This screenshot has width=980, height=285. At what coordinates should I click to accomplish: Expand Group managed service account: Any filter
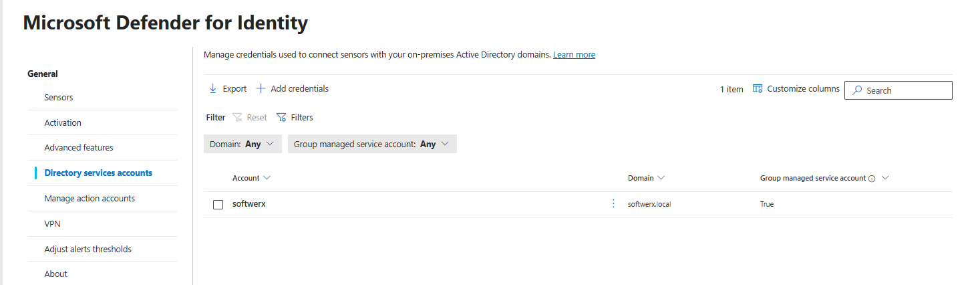click(372, 144)
